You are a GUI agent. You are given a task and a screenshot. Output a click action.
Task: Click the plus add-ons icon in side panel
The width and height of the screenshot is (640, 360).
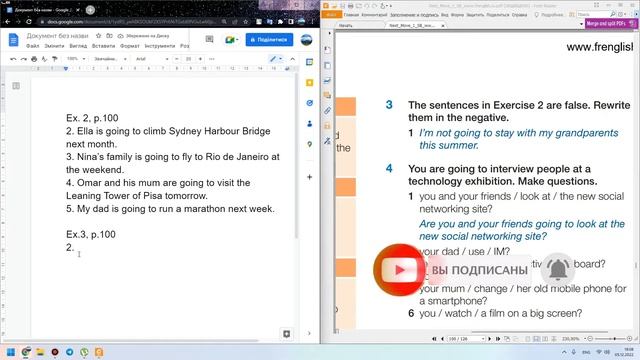tap(309, 177)
